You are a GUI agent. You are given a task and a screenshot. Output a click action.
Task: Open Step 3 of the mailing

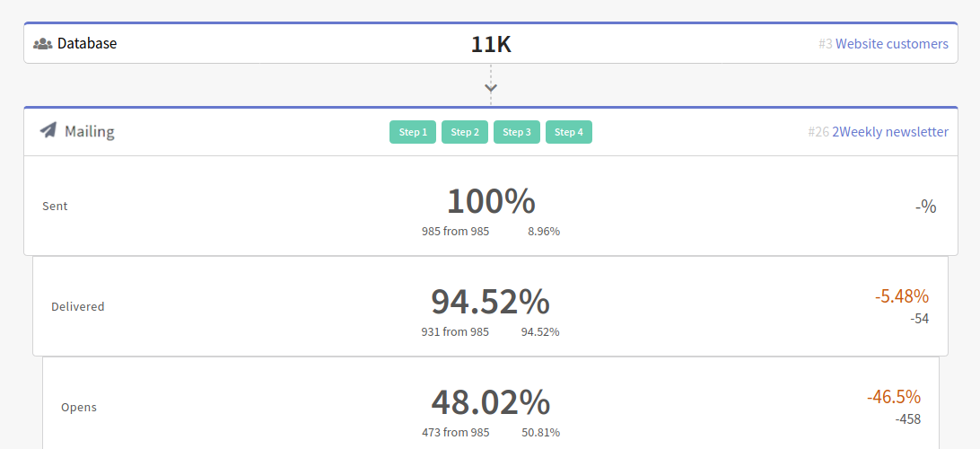(x=516, y=132)
